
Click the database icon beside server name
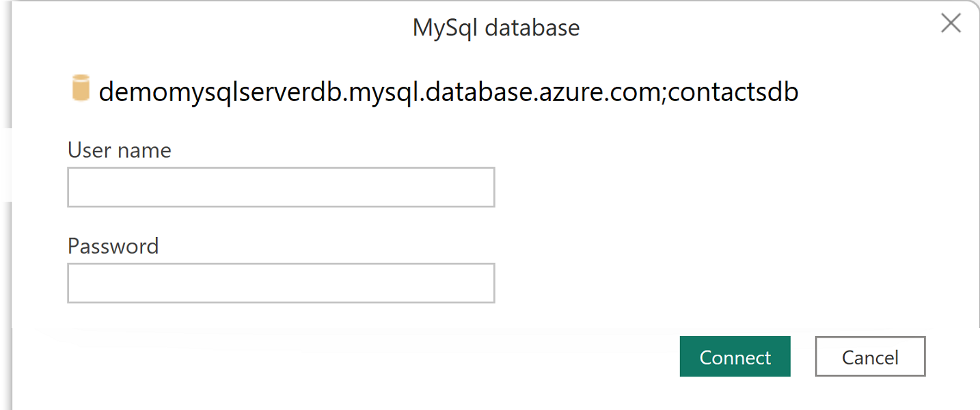81,90
